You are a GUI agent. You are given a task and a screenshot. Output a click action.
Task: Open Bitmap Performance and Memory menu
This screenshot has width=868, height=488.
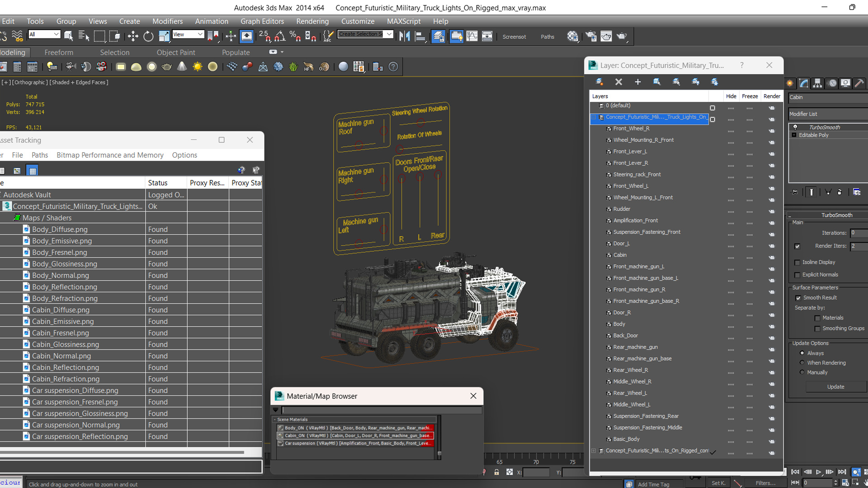point(110,155)
